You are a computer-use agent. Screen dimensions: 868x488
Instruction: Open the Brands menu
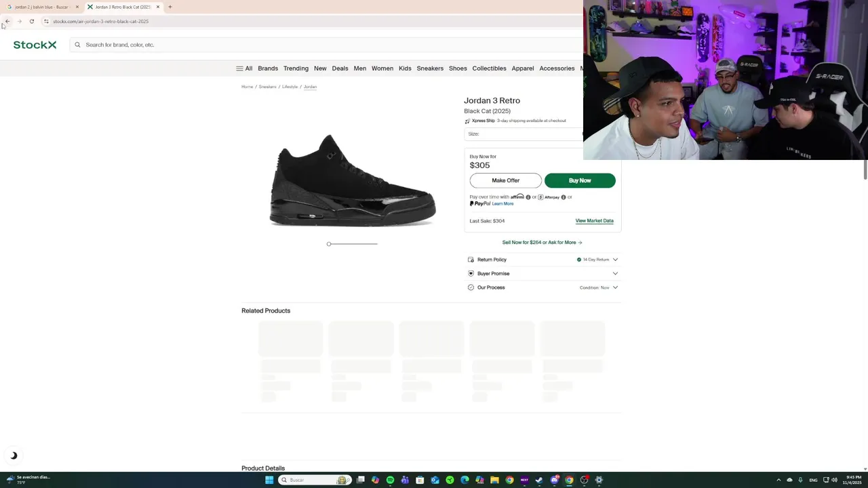point(268,68)
